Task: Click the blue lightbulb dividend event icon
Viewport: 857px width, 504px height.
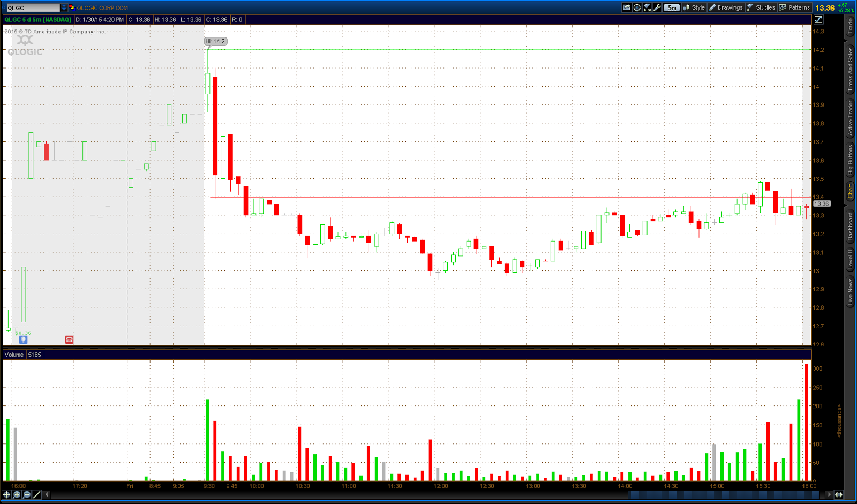Action: point(23,340)
